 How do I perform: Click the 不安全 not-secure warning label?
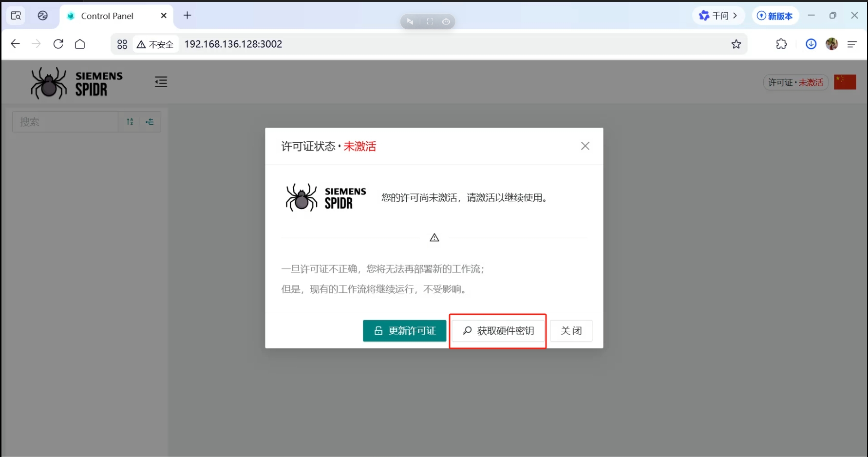coord(155,44)
